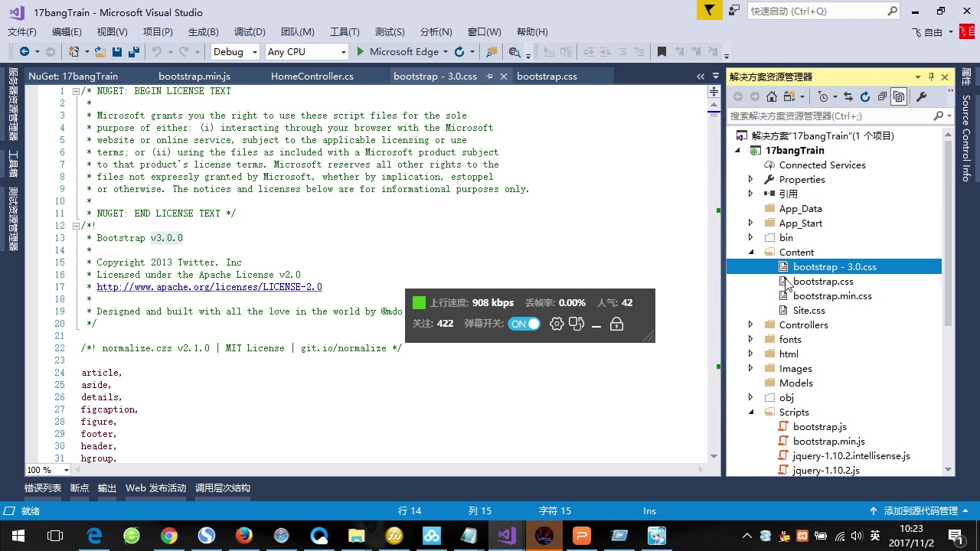Screen dimensions: 980x551
Task: Open the 100 % zoom dropdown
Action: click(x=67, y=470)
